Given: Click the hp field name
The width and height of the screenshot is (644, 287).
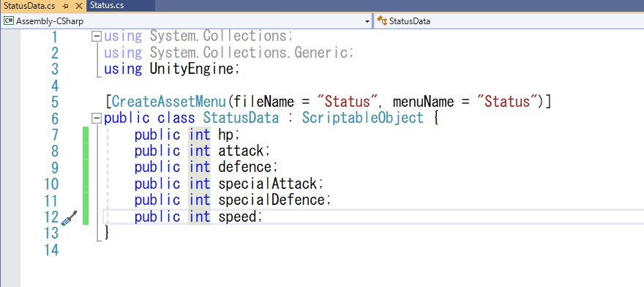Looking at the screenshot, I should pos(226,135).
